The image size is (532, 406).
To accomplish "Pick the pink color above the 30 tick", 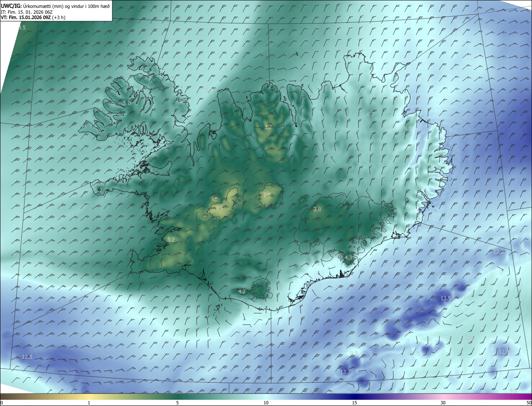I will click(x=443, y=396).
